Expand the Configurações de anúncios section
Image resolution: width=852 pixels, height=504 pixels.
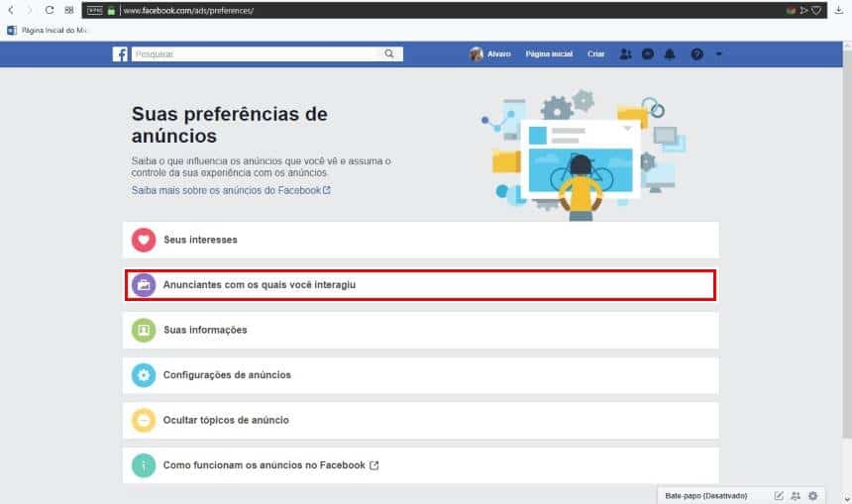click(421, 374)
